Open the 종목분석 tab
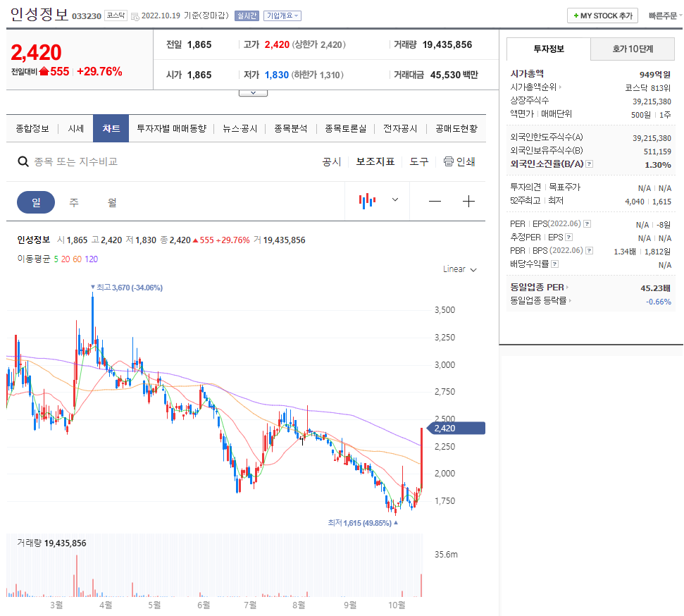The height and width of the screenshot is (616, 684). point(290,129)
